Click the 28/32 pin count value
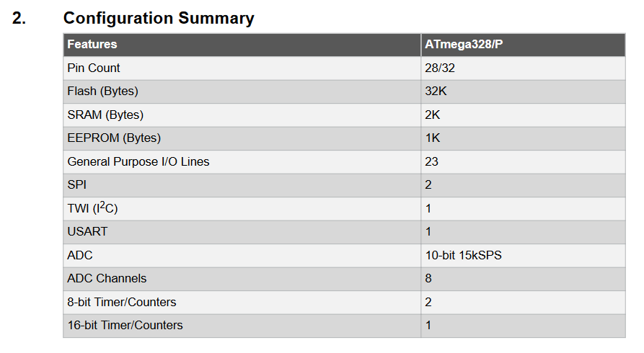 440,68
